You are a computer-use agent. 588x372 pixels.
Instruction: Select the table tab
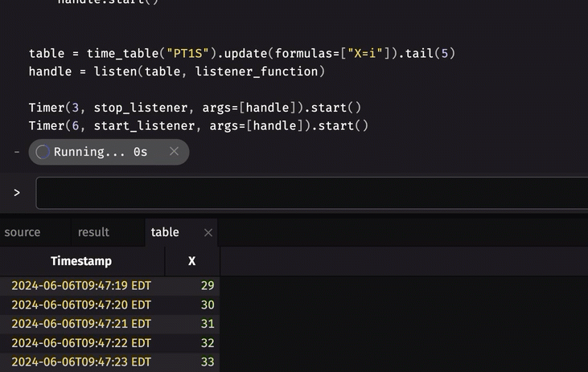[165, 232]
